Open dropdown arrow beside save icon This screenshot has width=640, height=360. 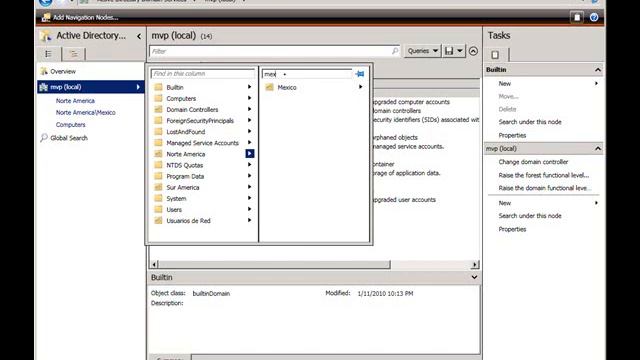pos(460,51)
